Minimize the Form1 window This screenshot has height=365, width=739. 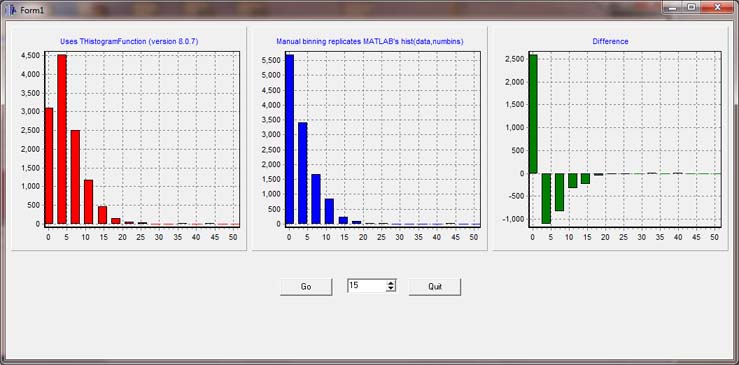click(673, 8)
